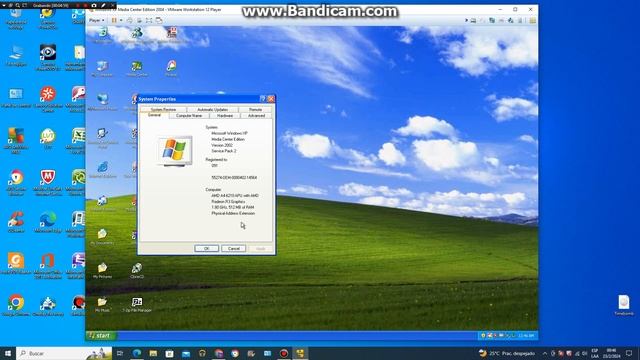The width and height of the screenshot is (640, 360).
Task: Open File Explorer from the host taskbar
Action: click(x=153, y=353)
